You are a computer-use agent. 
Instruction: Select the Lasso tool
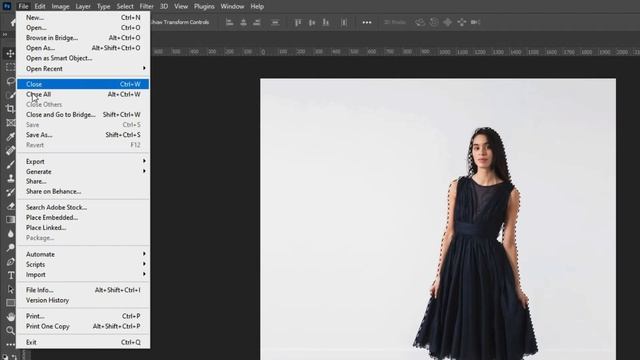pos(10,81)
